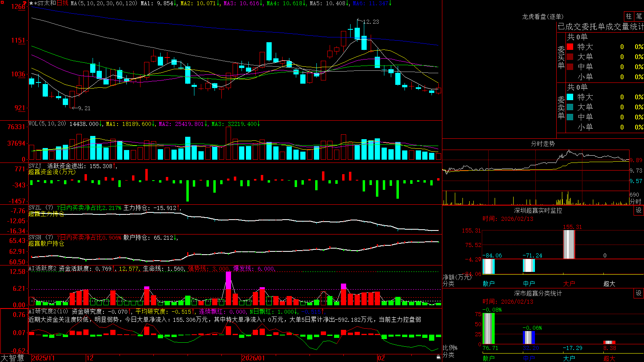Click the 大户 155.31 bar in real-time monitor
644x362 pixels.
point(569,245)
